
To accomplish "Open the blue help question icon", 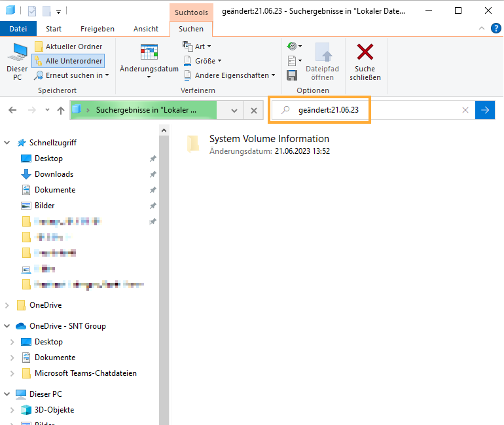I will 496,28.
